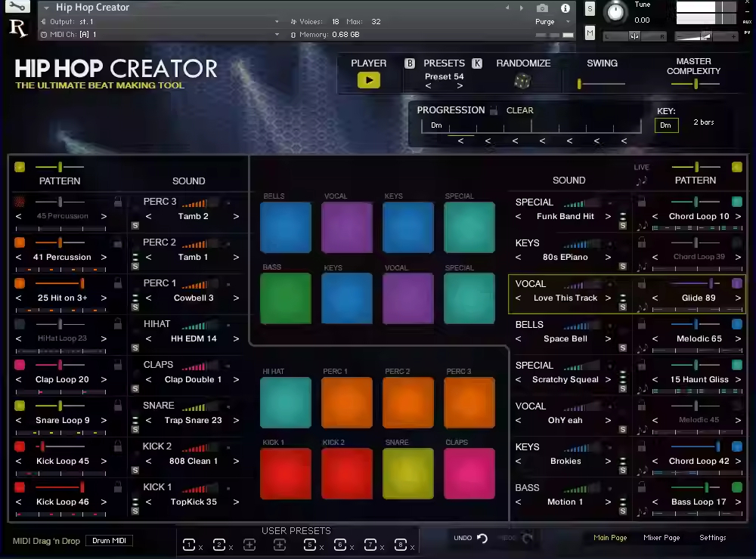Trigger the green BASS pad

tap(286, 298)
